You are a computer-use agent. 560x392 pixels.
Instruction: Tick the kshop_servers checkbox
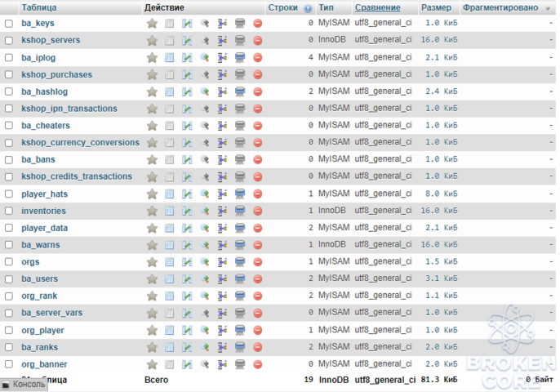pyautogui.click(x=9, y=40)
